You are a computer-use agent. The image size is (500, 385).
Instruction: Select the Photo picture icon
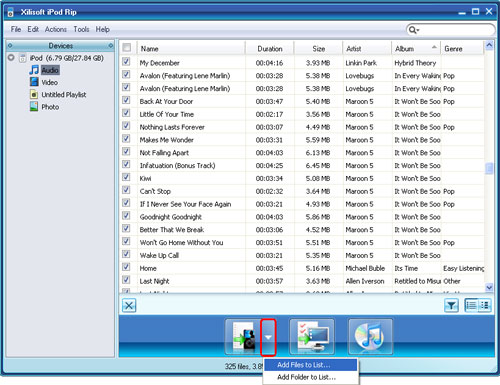(x=34, y=107)
